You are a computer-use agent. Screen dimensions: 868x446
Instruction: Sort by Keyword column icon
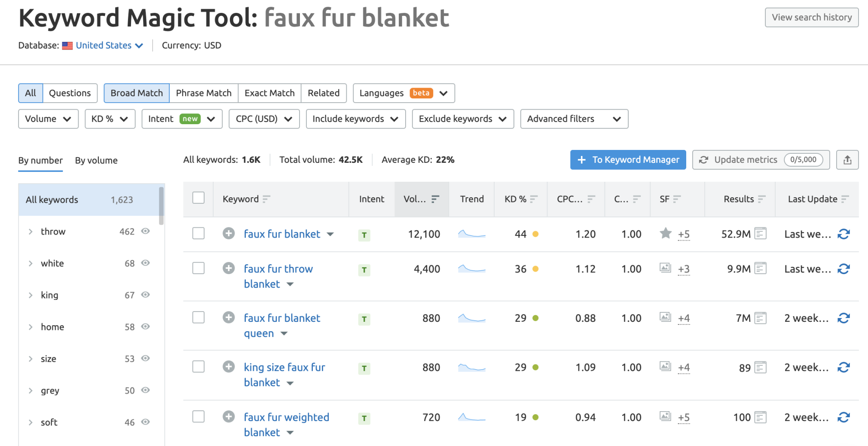click(266, 199)
